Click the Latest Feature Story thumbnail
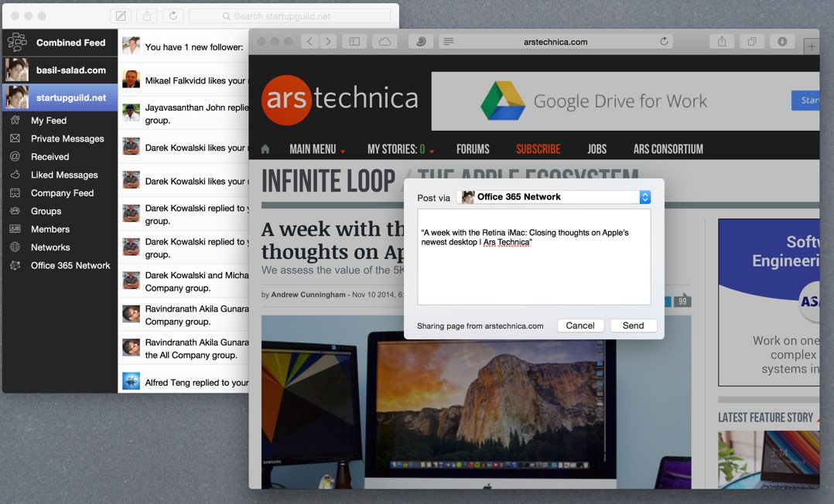The width and height of the screenshot is (834, 504). [768, 459]
